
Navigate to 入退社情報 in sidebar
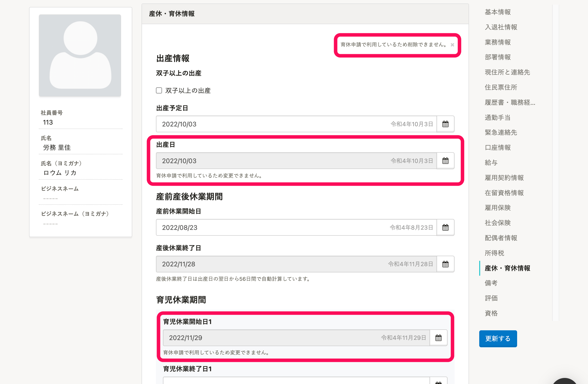click(x=501, y=27)
